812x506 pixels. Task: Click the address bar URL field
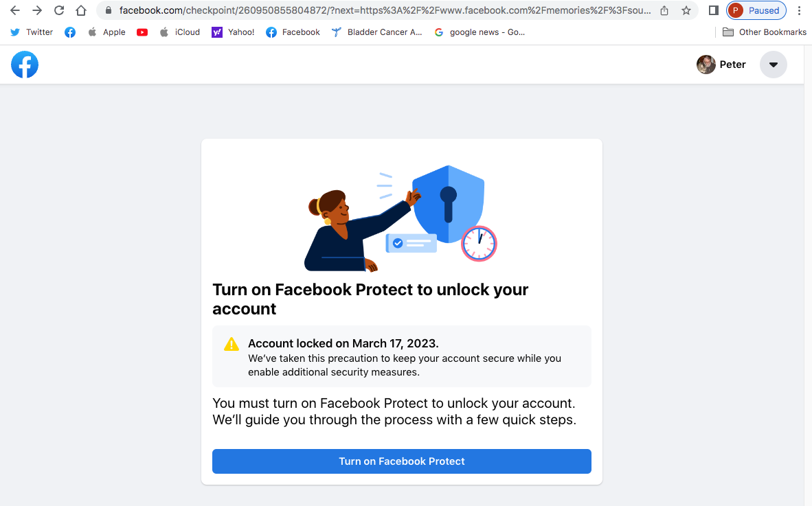385,10
